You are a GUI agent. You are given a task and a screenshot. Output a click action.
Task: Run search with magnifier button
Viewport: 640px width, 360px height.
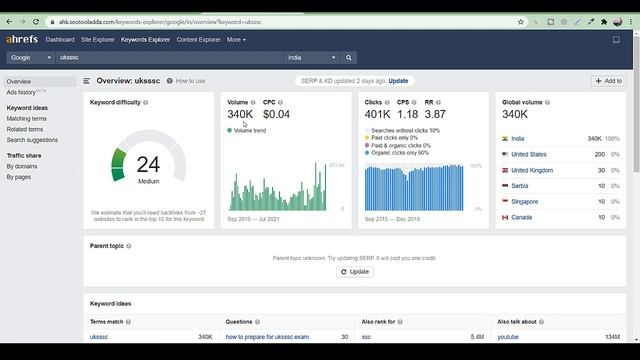click(x=349, y=58)
